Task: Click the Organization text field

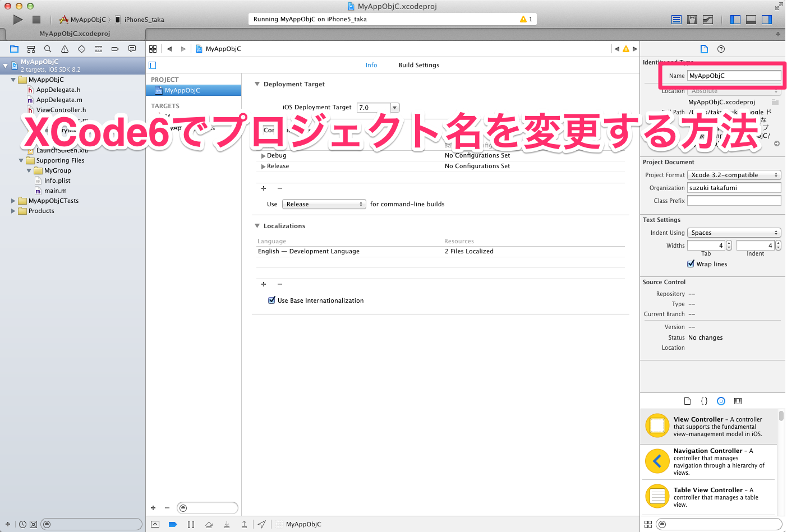Action: (734, 188)
